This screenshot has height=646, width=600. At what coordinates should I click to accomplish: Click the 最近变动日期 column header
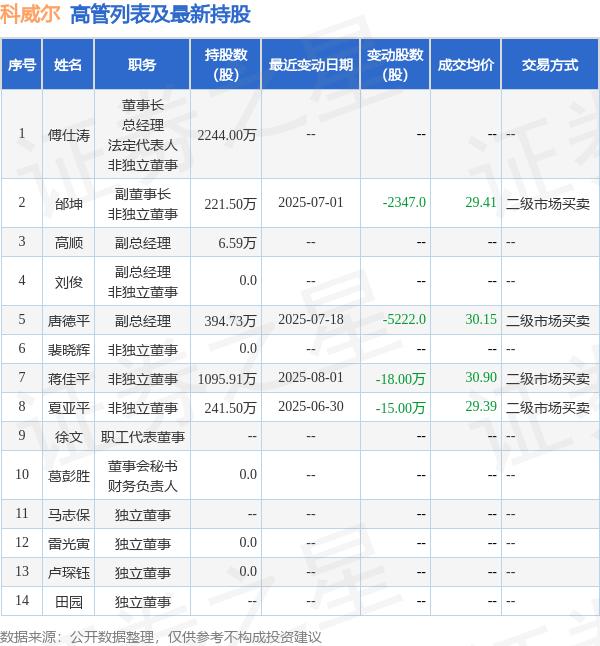click(x=311, y=65)
